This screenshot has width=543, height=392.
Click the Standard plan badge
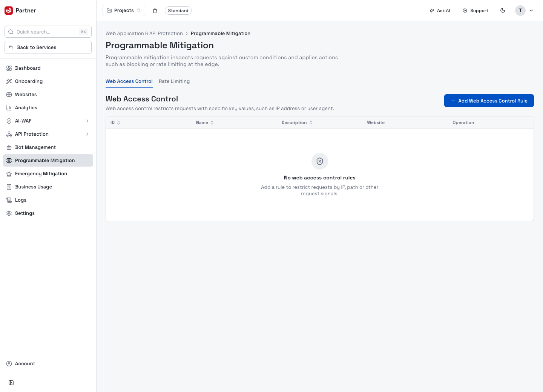pos(178,11)
